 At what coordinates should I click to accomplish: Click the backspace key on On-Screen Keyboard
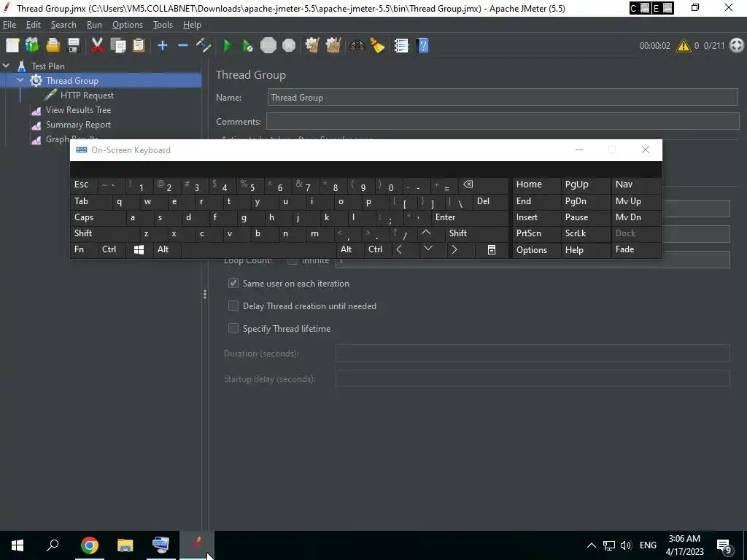click(x=483, y=184)
